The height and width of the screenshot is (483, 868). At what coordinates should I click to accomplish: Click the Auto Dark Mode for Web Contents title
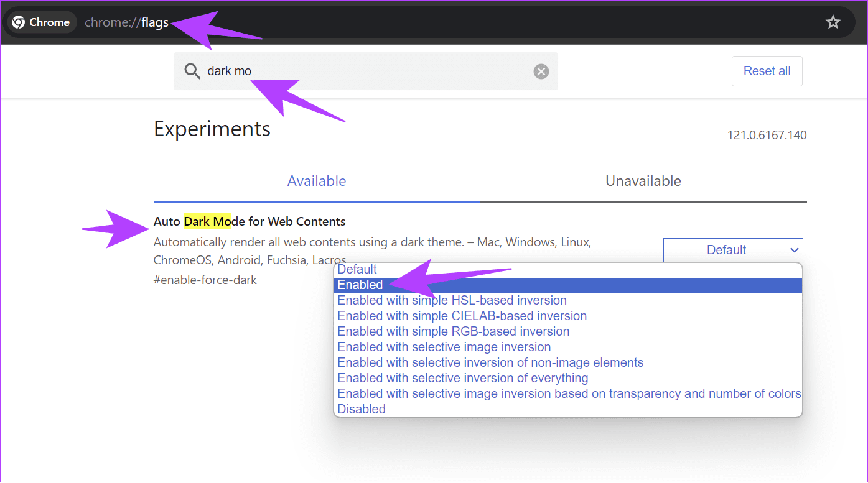pos(250,221)
